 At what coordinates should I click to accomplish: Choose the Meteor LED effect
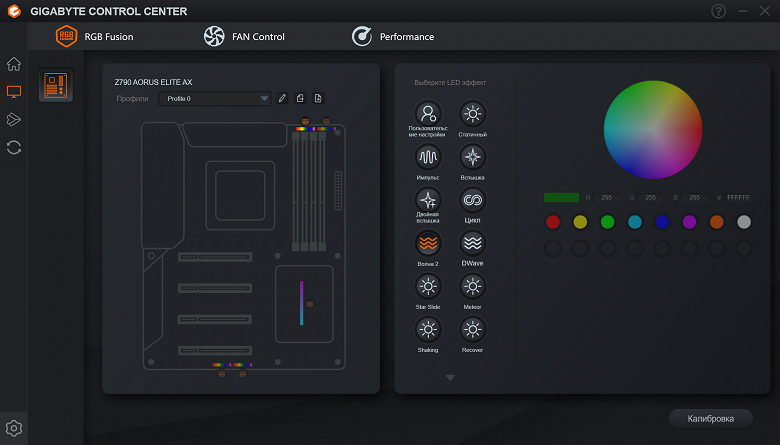(x=472, y=286)
